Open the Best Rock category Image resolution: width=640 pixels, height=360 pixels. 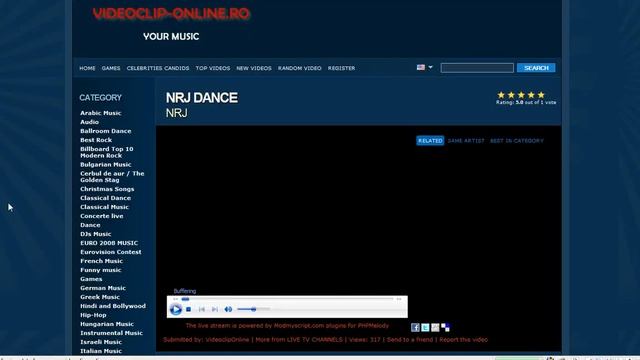coord(96,140)
